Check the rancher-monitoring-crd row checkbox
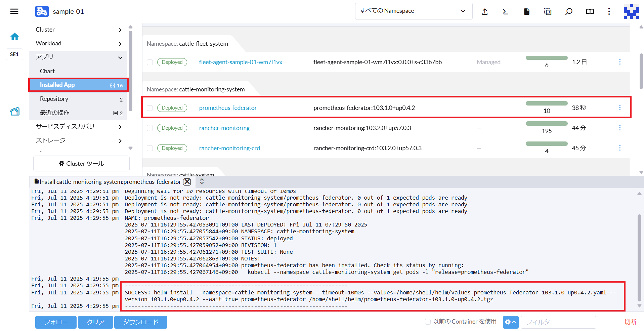The image size is (644, 331). pos(150,148)
